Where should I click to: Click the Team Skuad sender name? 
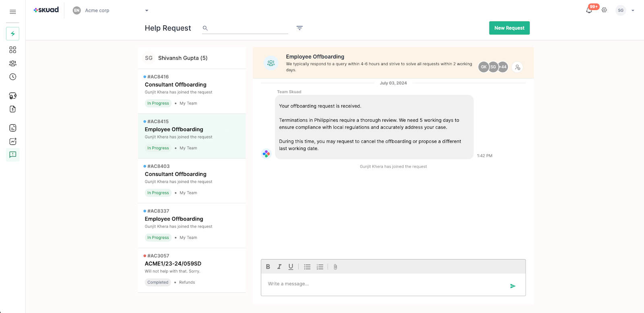[289, 92]
